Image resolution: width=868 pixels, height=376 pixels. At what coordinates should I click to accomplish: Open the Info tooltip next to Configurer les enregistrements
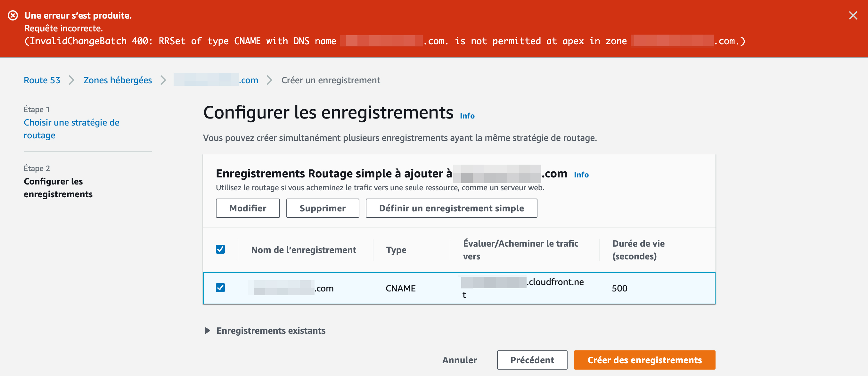[467, 116]
